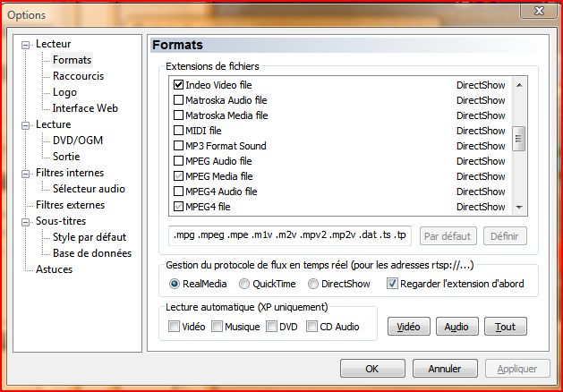Select the RealMedia radio button

[175, 284]
